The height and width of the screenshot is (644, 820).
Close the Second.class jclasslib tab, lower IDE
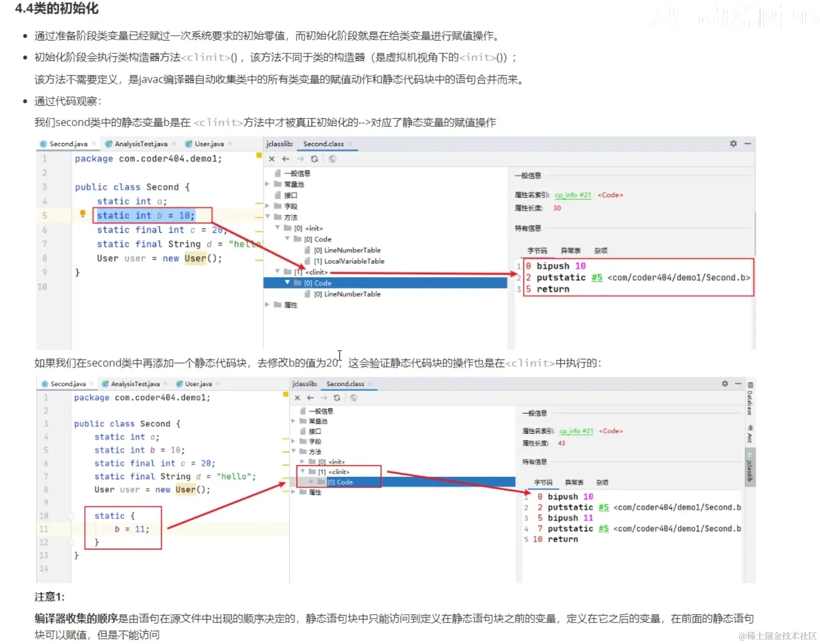370,384
